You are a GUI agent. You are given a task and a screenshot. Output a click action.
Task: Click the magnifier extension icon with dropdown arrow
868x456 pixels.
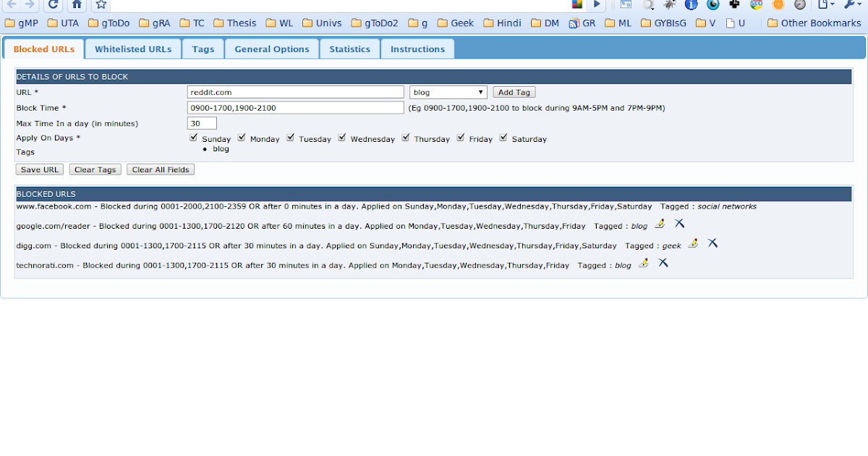649,4
